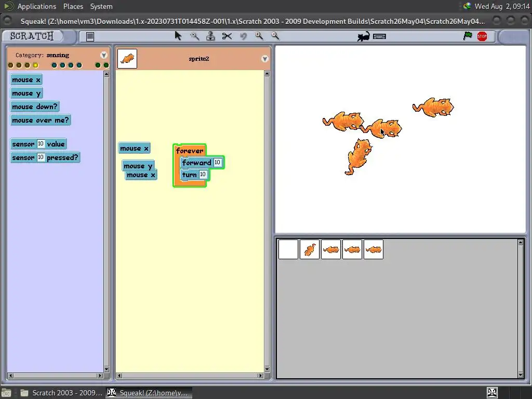Click the 'forward' block label in script

point(196,163)
